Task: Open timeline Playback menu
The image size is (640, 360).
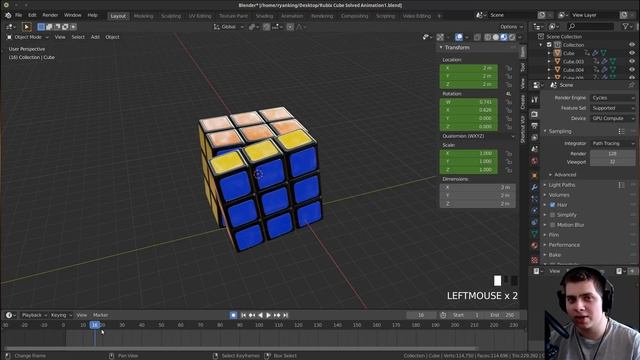Action: click(x=34, y=315)
